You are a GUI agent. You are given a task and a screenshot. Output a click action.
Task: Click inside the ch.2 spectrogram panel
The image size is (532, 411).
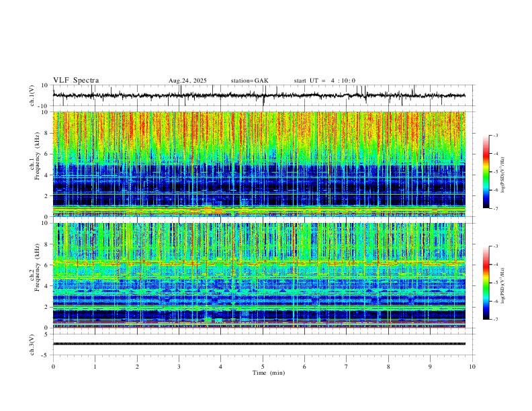259,275
